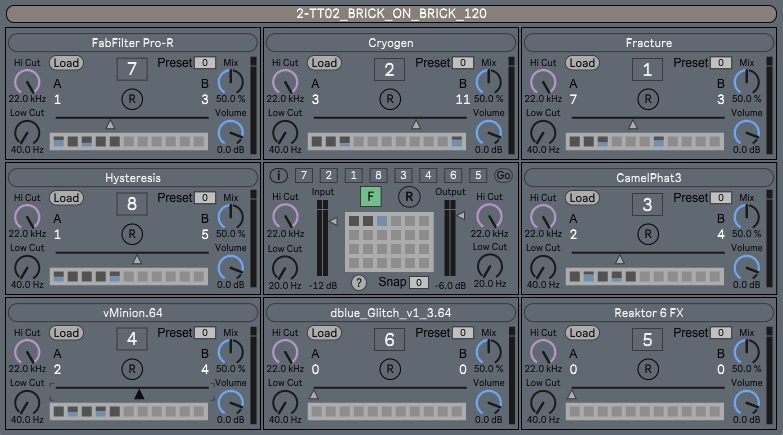Click the A/B crossfade slider in vMinion.64
783x435 pixels.
[131, 394]
